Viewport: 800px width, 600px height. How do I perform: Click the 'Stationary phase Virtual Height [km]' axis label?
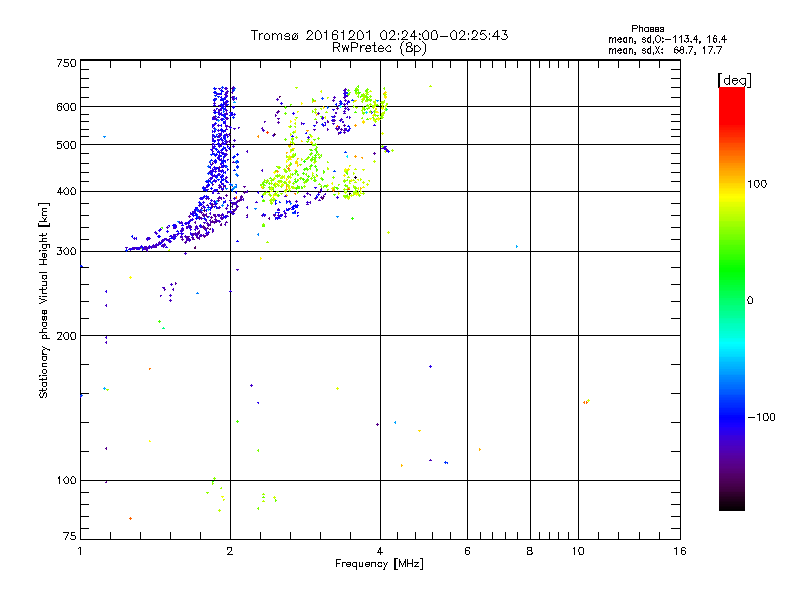click(44, 301)
